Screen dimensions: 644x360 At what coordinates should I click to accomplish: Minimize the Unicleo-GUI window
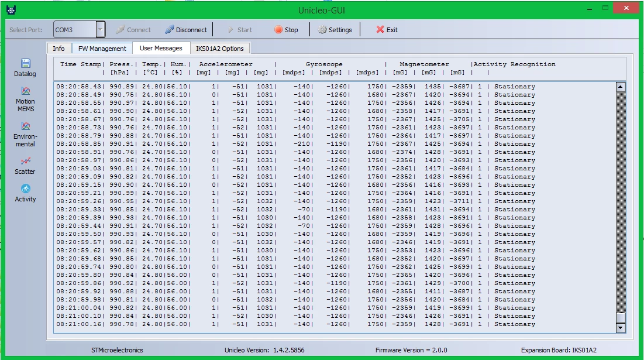(x=590, y=8)
